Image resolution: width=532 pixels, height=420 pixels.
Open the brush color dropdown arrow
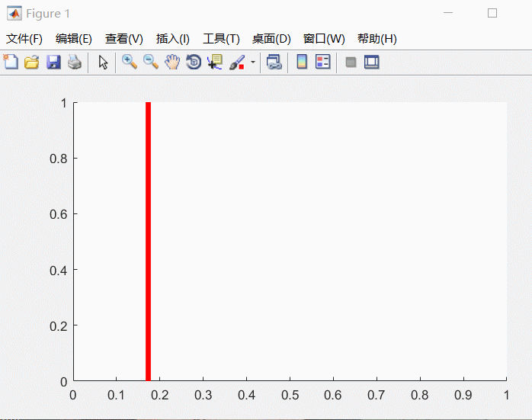click(253, 62)
